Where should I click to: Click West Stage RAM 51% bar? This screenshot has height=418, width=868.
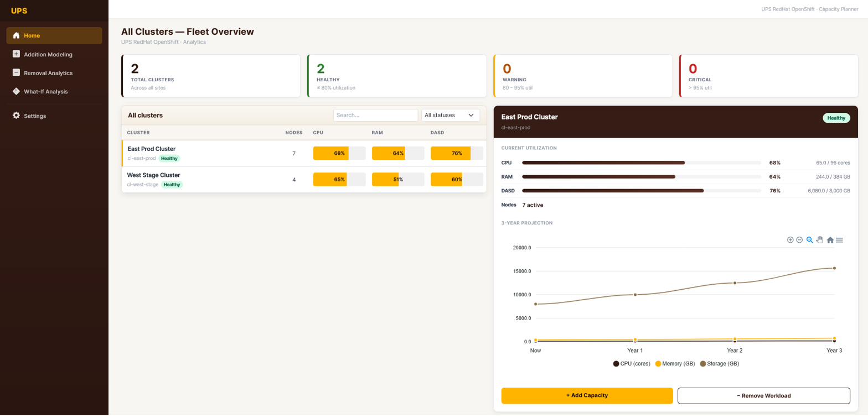click(398, 180)
